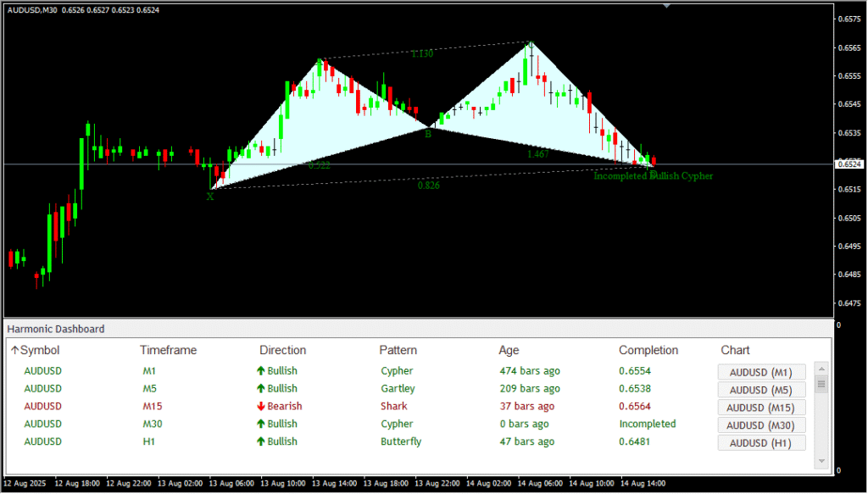Click the green bullish arrow in M1 row
The image size is (868, 494).
pos(261,371)
